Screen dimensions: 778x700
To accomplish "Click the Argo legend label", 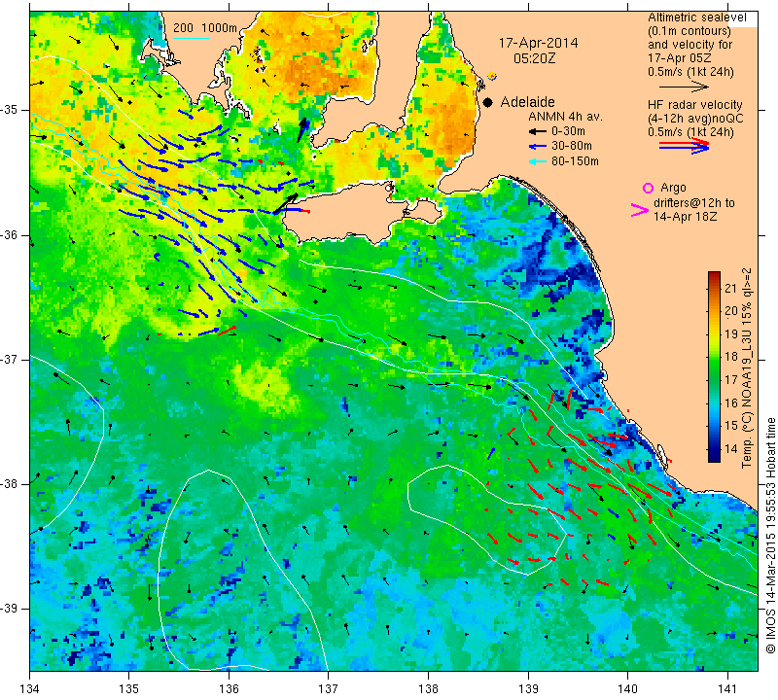I will pos(673,188).
